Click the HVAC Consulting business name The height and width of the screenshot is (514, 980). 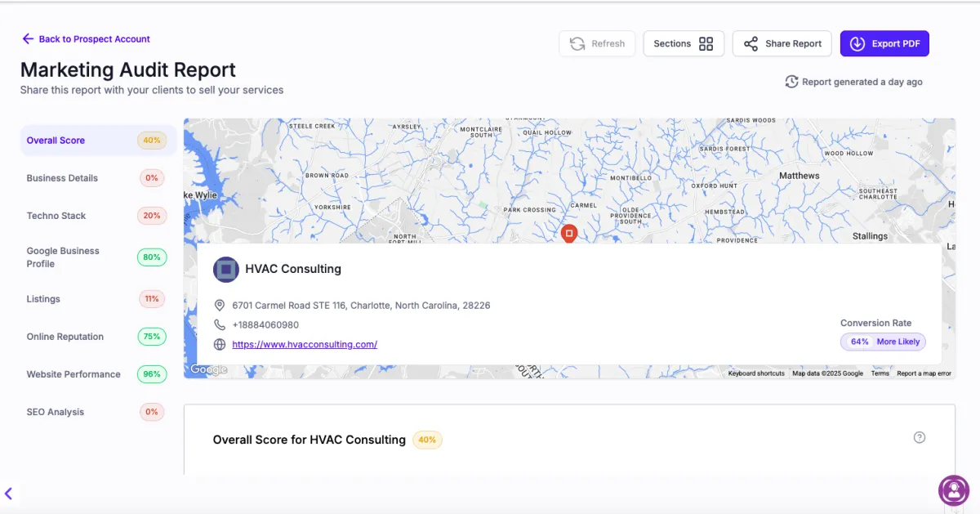coord(293,269)
